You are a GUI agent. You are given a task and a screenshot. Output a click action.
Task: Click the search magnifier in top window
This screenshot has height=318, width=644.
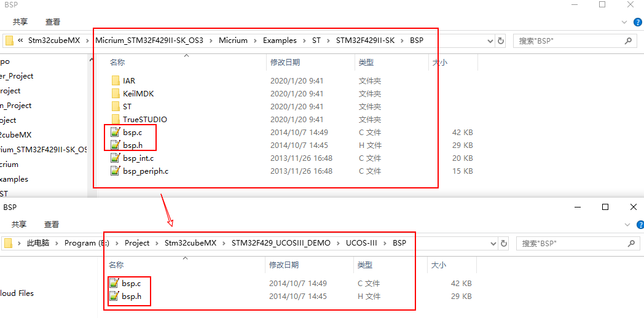point(628,41)
